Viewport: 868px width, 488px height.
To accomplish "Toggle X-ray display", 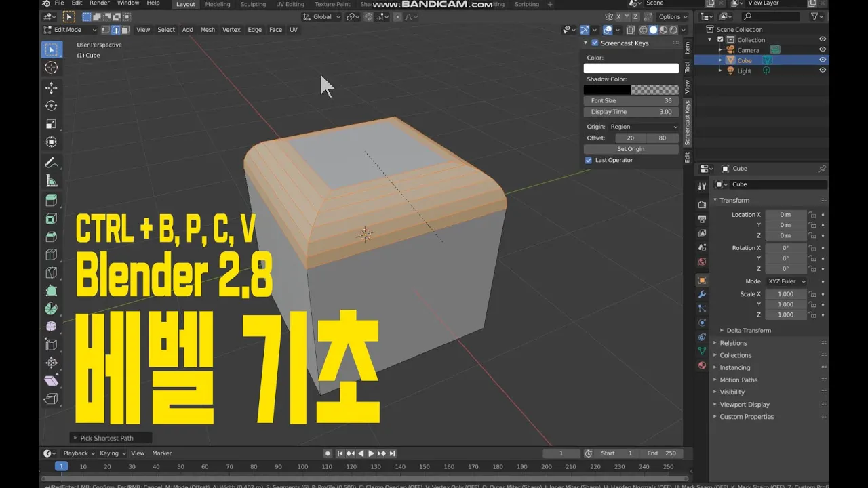I will click(x=631, y=30).
